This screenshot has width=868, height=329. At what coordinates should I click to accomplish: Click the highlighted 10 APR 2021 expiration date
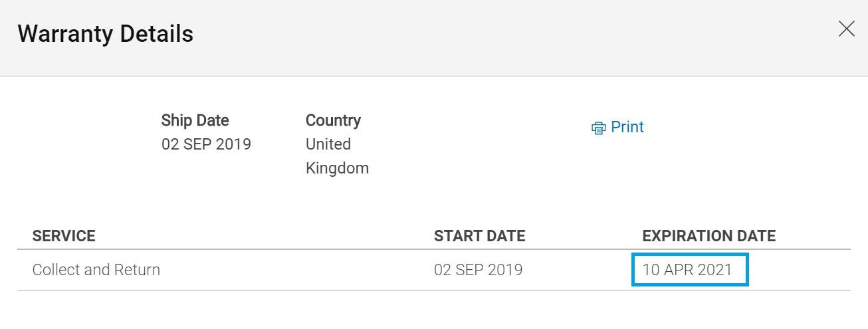click(690, 270)
